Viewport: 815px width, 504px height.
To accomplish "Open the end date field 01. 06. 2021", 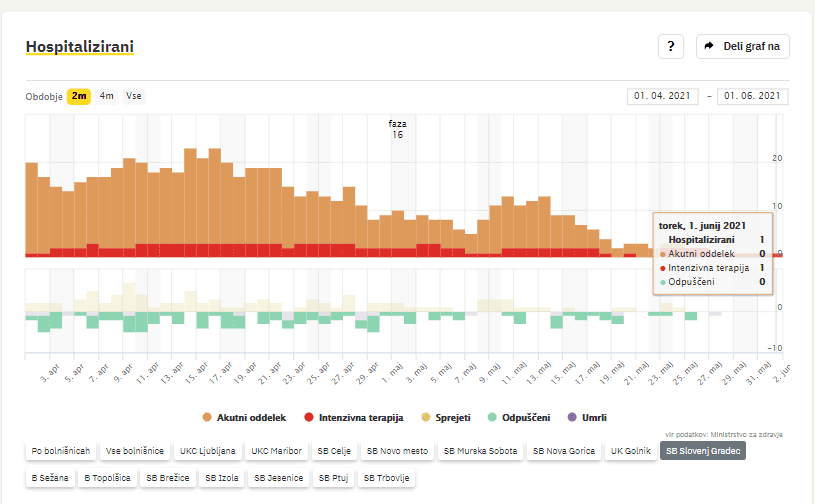I will point(753,96).
